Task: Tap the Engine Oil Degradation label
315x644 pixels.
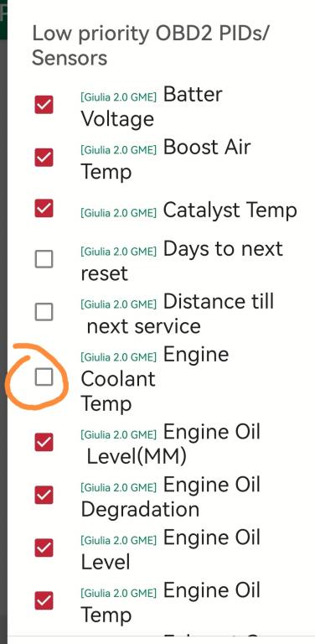Action: tap(171, 497)
